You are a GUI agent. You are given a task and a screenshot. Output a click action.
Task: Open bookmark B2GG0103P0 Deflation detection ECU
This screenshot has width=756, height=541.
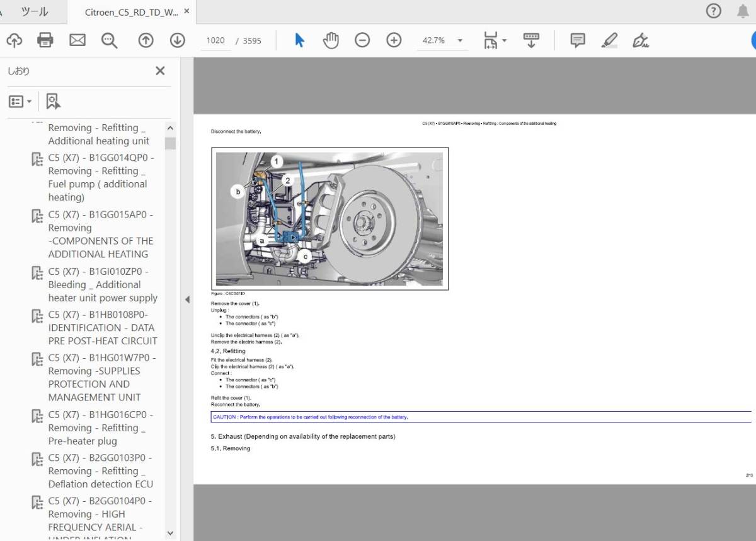pyautogui.click(x=101, y=470)
